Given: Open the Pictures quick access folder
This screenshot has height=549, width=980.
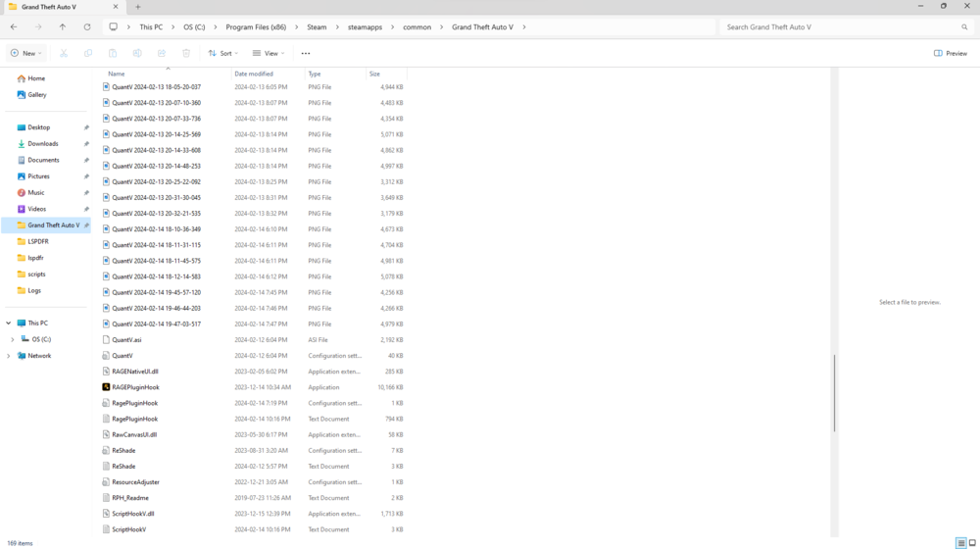Looking at the screenshot, I should pyautogui.click(x=33, y=175).
